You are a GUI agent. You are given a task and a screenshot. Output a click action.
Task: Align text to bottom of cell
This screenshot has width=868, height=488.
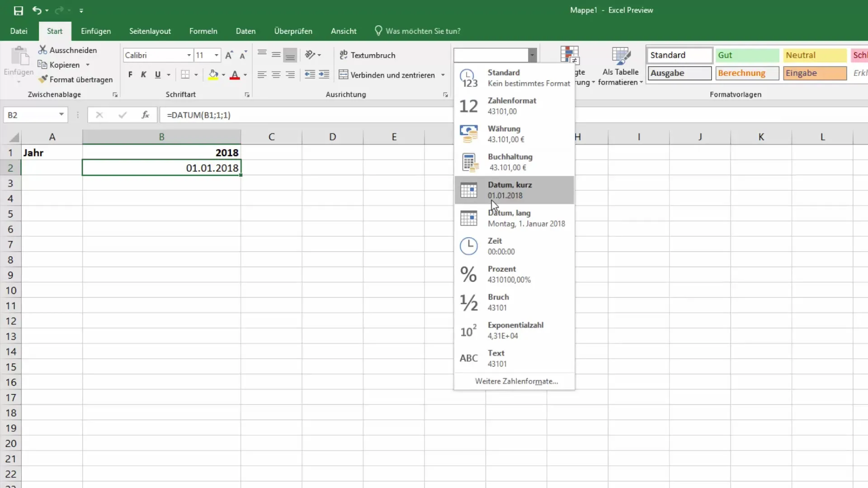290,55
